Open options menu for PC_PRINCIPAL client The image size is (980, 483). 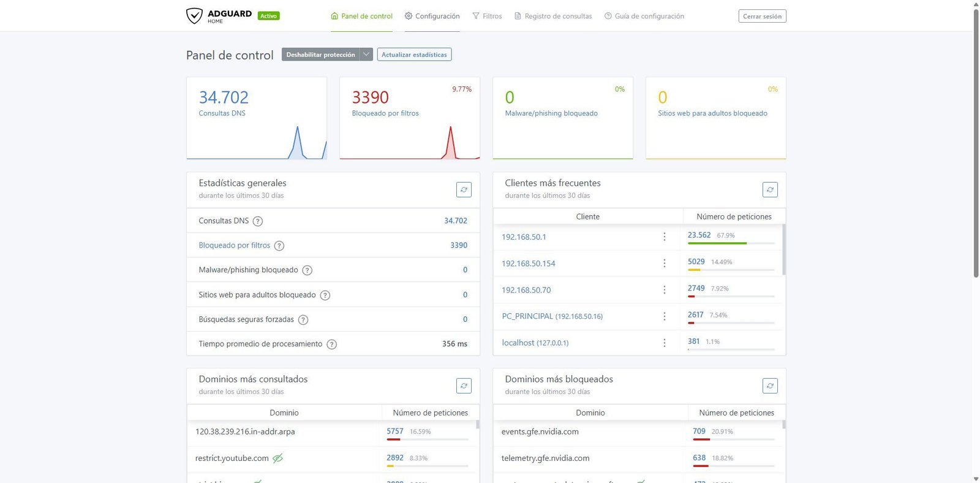pyautogui.click(x=664, y=316)
